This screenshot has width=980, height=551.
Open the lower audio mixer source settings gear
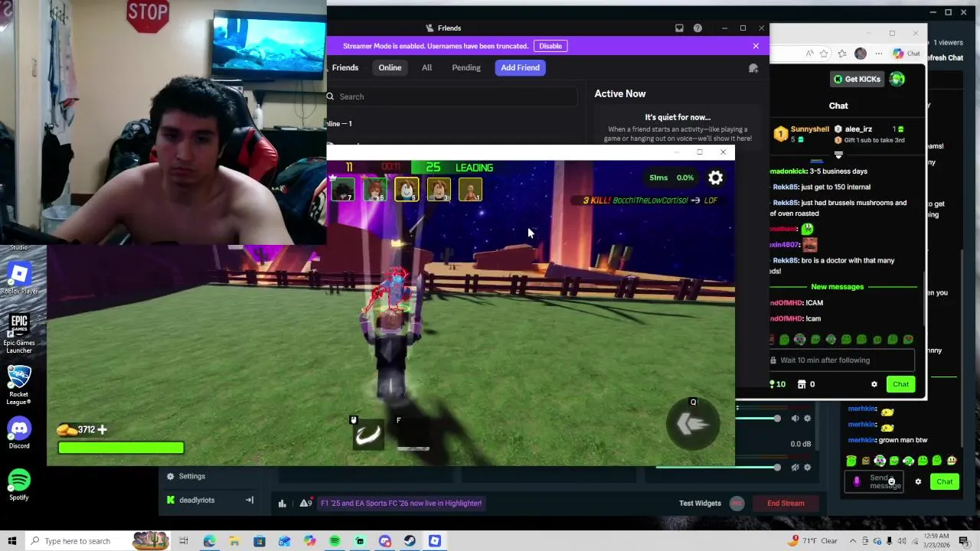tap(807, 468)
